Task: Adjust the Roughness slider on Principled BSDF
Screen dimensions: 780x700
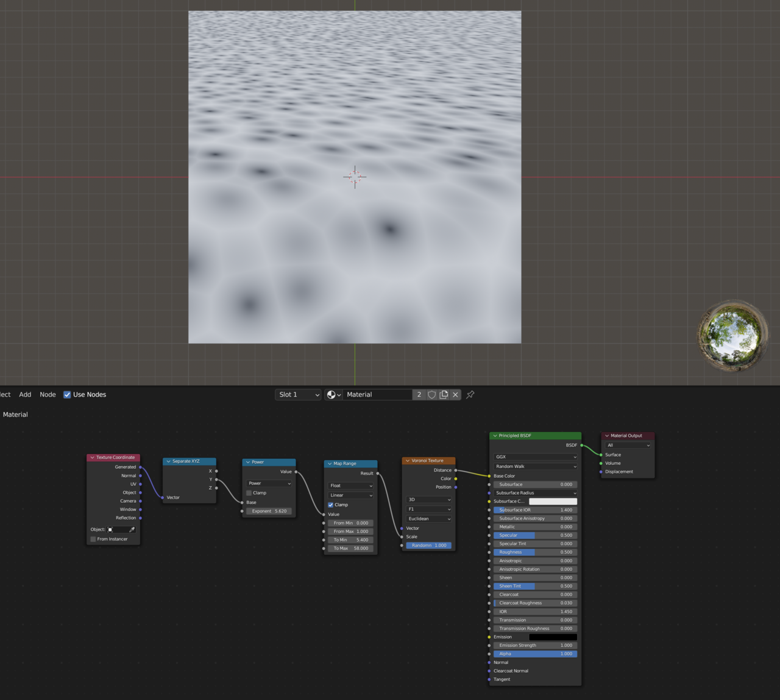Action: point(535,552)
